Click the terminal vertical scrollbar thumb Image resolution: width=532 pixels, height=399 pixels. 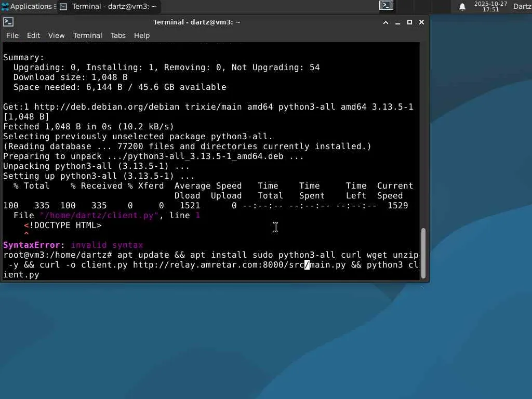[x=423, y=254]
